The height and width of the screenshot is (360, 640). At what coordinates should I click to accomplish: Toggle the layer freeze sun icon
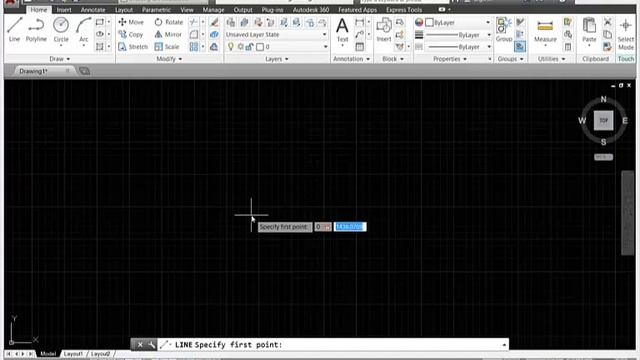tap(240, 47)
